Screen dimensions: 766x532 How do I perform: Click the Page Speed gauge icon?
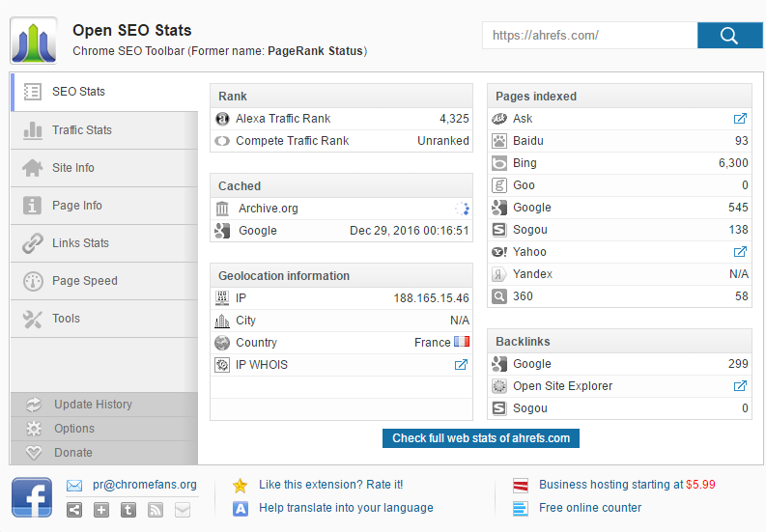click(33, 281)
